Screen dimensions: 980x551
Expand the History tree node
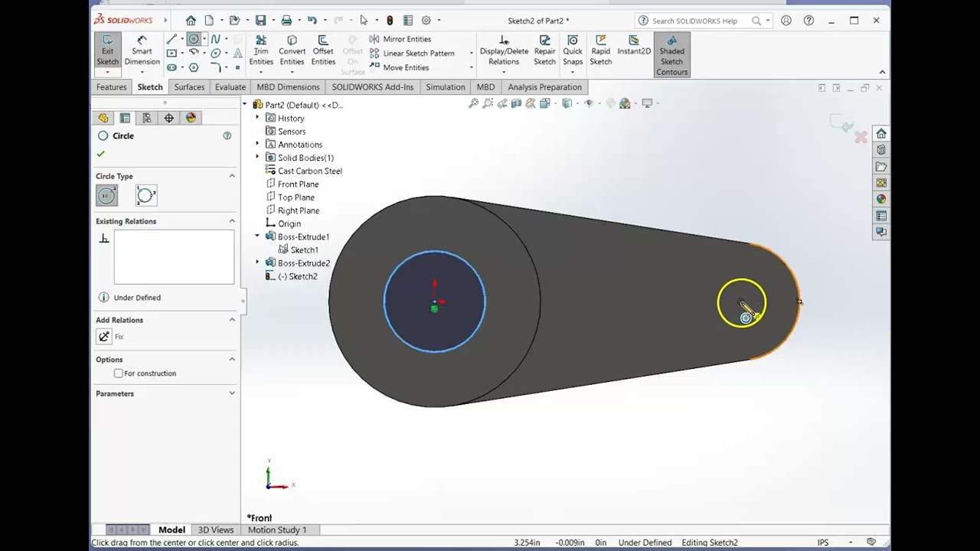point(257,118)
